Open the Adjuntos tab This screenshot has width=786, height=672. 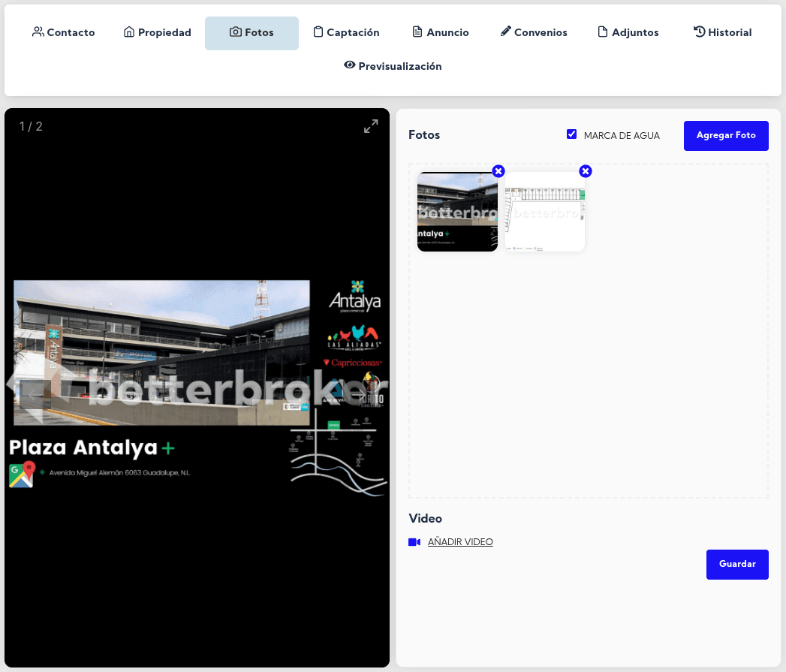[628, 33]
